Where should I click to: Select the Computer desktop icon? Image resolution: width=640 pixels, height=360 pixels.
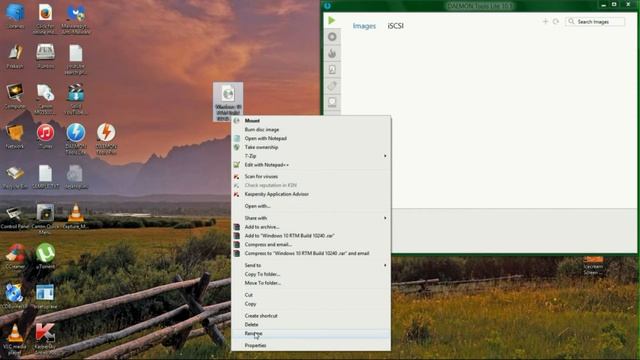pyautogui.click(x=15, y=96)
